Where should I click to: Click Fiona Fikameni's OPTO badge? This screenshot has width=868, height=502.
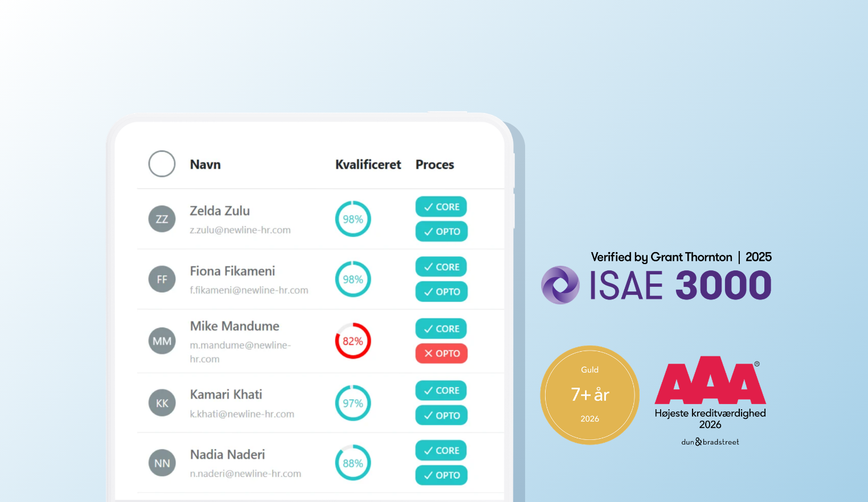[x=441, y=291]
